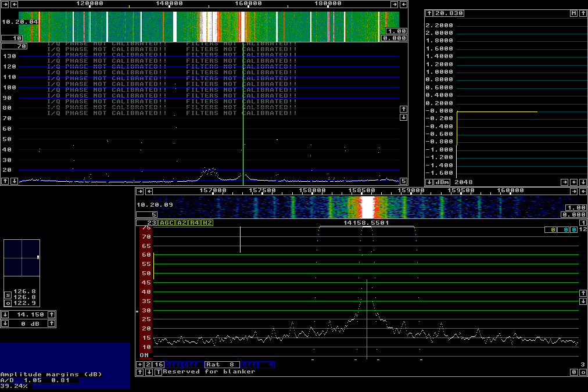Click left arrow at wide waterfall far top-right
The height and width of the screenshot is (392, 588).
point(403,5)
